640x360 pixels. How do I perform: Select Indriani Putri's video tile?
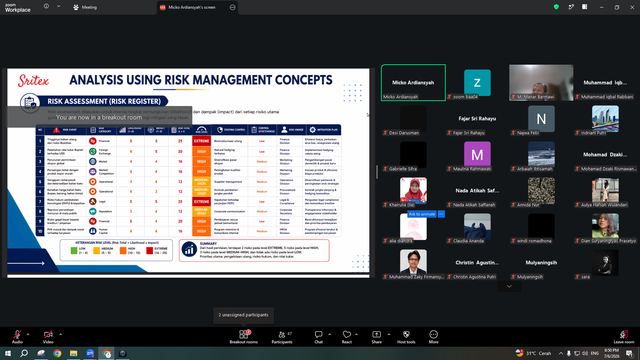click(605, 119)
